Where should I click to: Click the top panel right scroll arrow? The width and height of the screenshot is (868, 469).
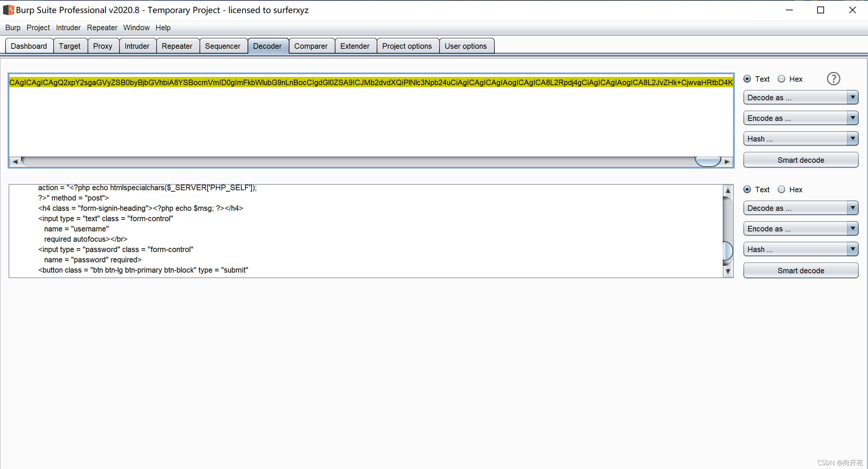click(727, 161)
